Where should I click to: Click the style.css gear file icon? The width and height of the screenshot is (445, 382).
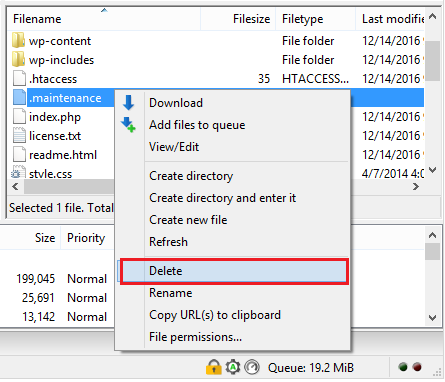tap(18, 172)
